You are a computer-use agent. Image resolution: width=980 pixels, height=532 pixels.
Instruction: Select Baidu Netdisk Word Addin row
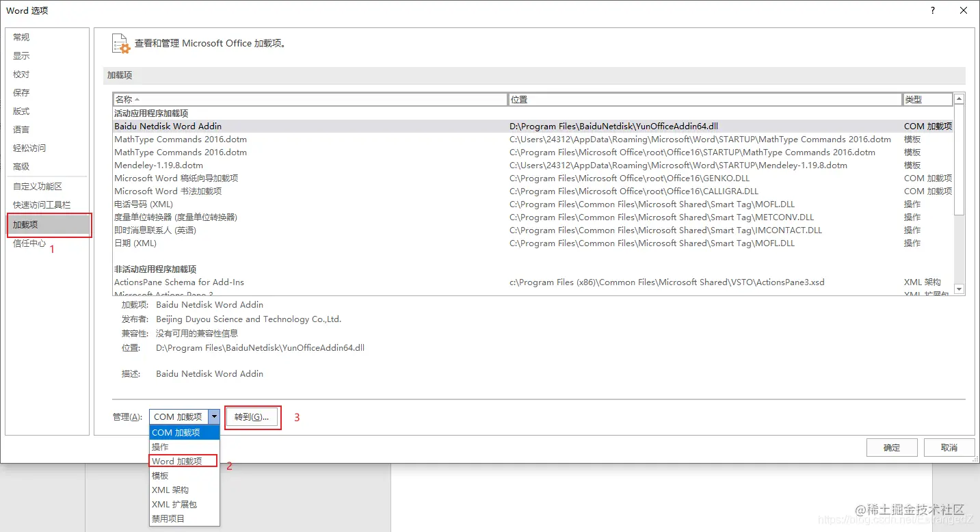click(533, 127)
